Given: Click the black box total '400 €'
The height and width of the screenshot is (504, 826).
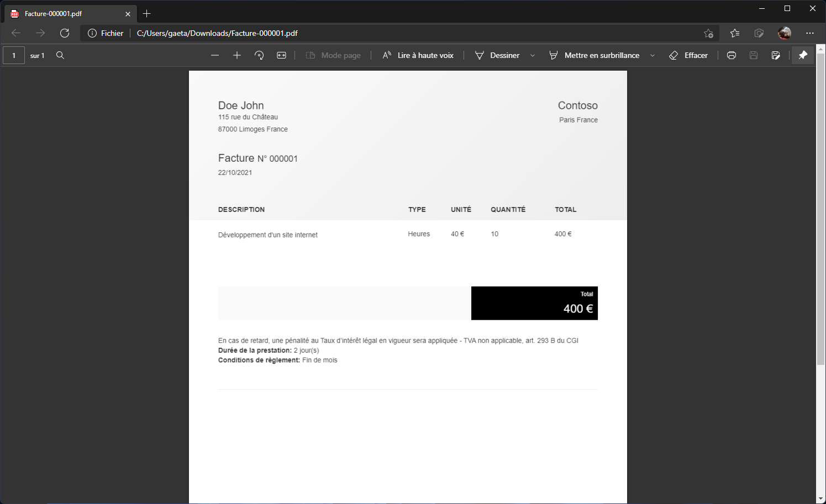Looking at the screenshot, I should coord(578,309).
